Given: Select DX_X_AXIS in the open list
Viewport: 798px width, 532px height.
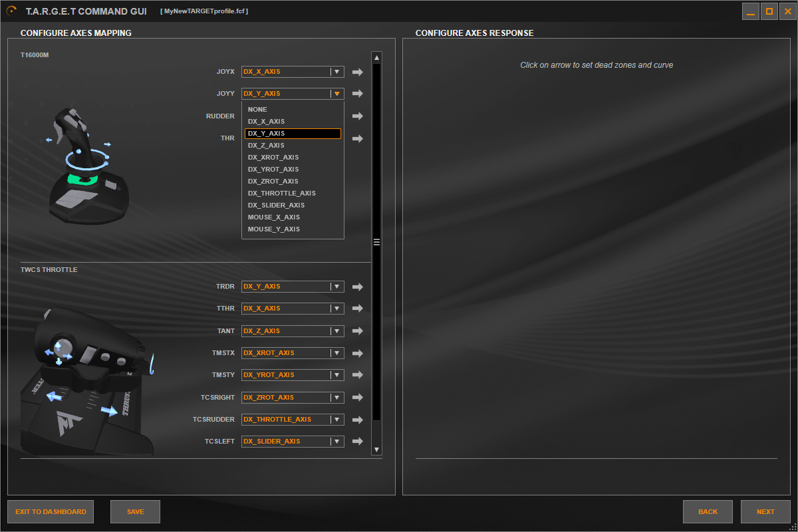Looking at the screenshot, I should [x=293, y=122].
